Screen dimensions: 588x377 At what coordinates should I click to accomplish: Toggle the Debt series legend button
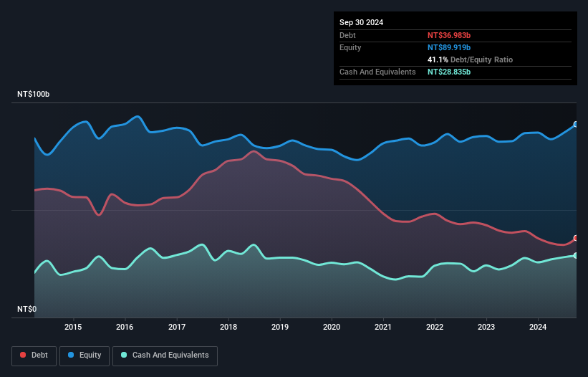(x=34, y=355)
